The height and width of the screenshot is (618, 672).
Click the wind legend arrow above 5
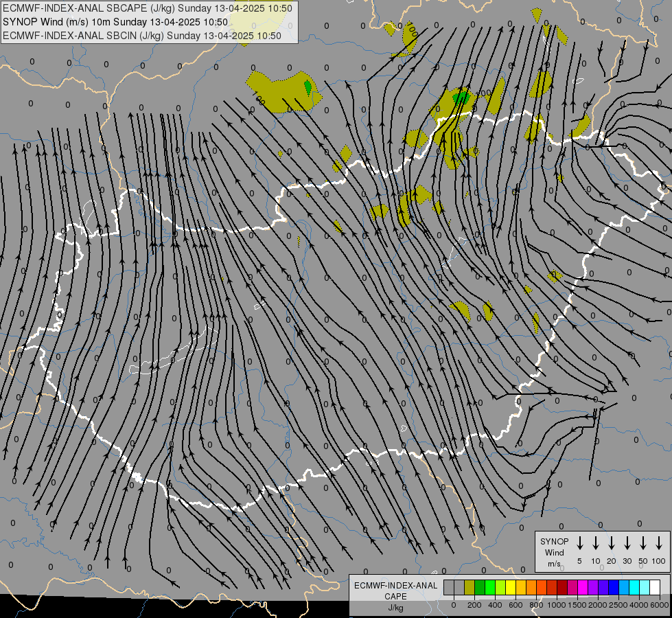click(x=579, y=542)
